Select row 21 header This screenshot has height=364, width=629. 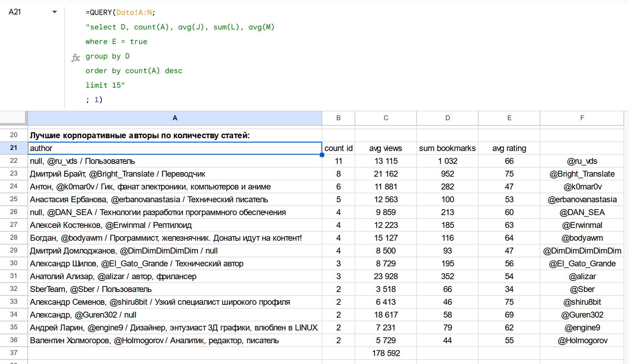point(14,148)
